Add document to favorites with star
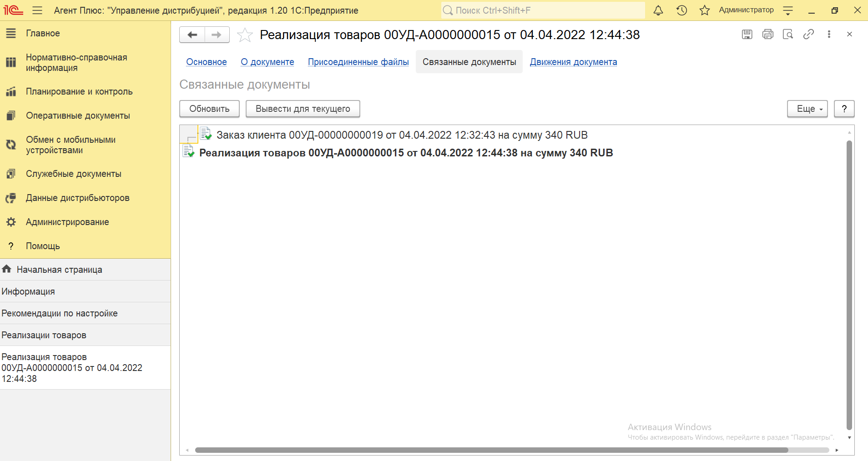Image resolution: width=868 pixels, height=461 pixels. (245, 35)
